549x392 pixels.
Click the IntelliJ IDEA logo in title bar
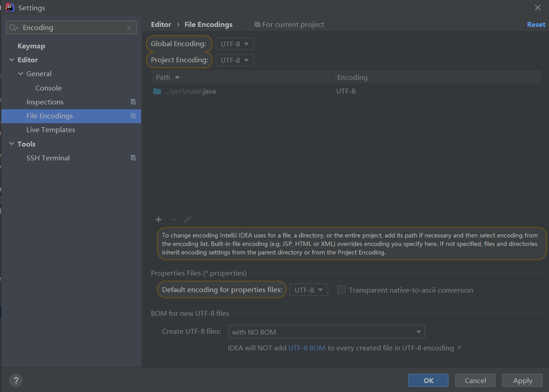[x=10, y=8]
